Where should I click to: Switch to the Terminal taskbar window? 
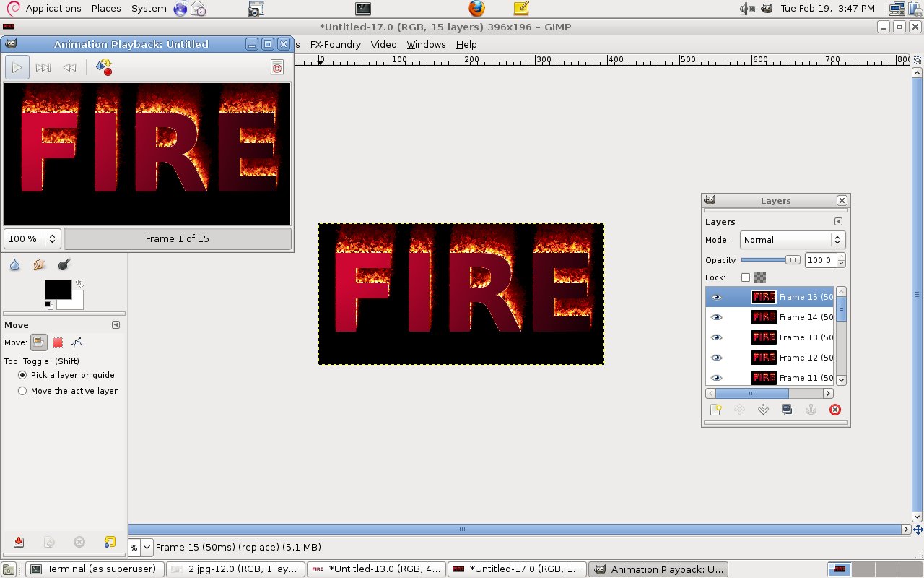tap(94, 569)
